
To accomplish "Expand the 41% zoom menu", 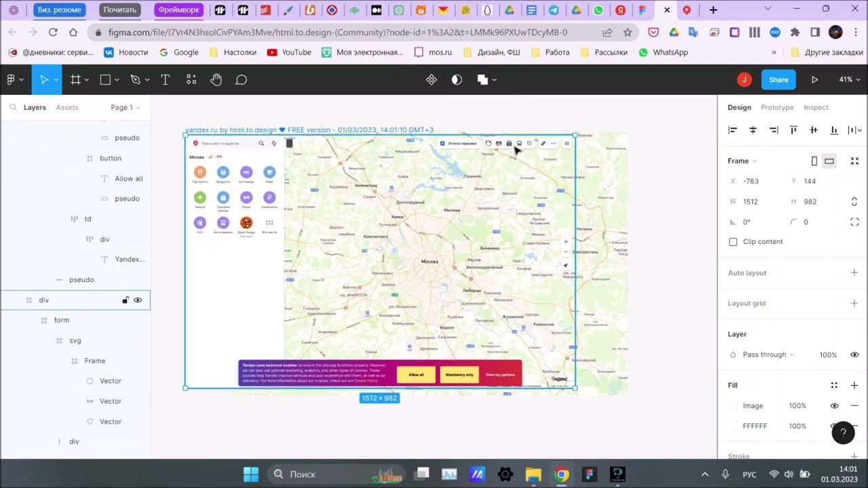I will tap(849, 79).
